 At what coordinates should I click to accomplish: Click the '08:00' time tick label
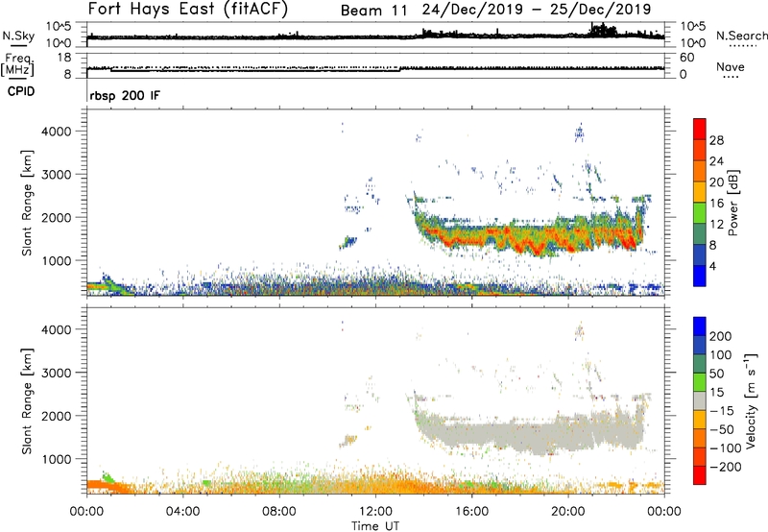point(279,512)
